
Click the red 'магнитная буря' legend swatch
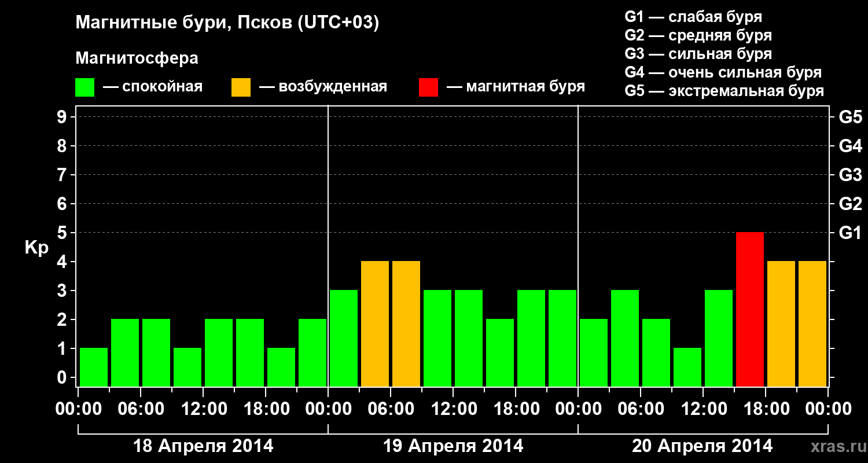(x=428, y=87)
